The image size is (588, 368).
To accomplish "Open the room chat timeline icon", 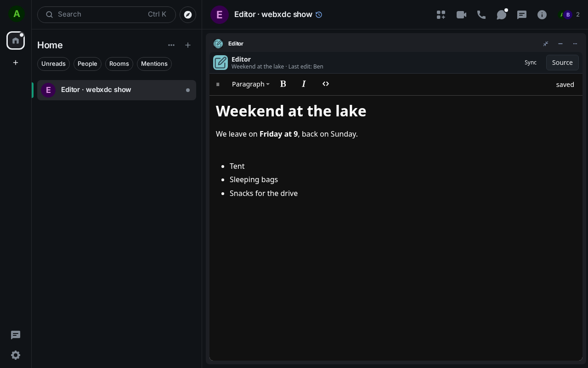I will 522,15.
